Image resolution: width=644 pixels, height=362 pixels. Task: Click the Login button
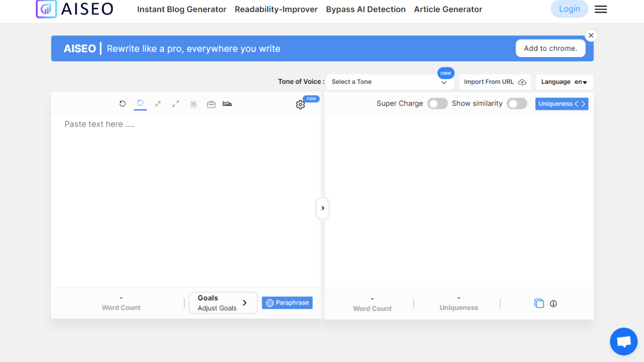click(570, 9)
